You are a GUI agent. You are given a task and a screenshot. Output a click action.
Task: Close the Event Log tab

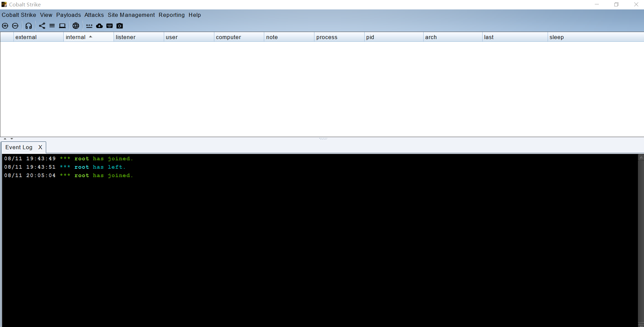tap(40, 148)
